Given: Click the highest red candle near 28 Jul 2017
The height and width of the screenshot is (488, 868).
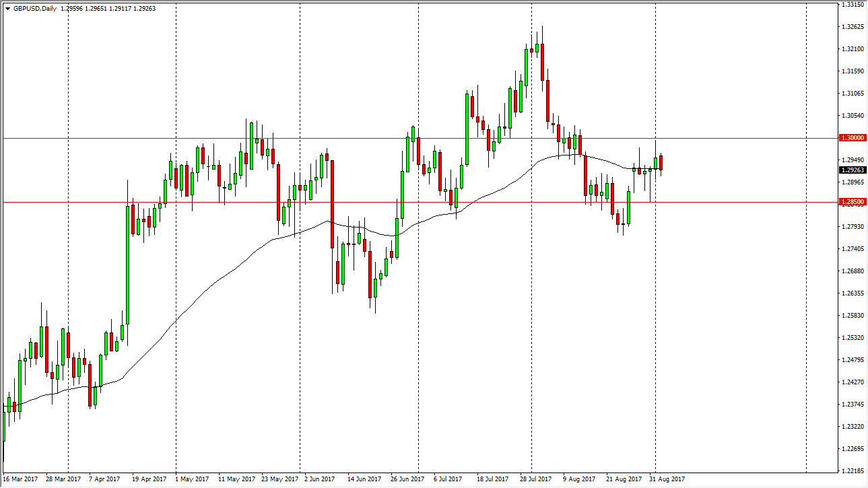Looking at the screenshot, I should click(541, 61).
